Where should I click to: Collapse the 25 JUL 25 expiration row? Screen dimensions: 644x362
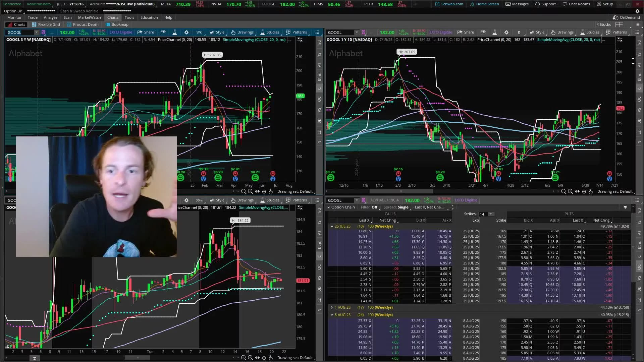click(x=332, y=226)
